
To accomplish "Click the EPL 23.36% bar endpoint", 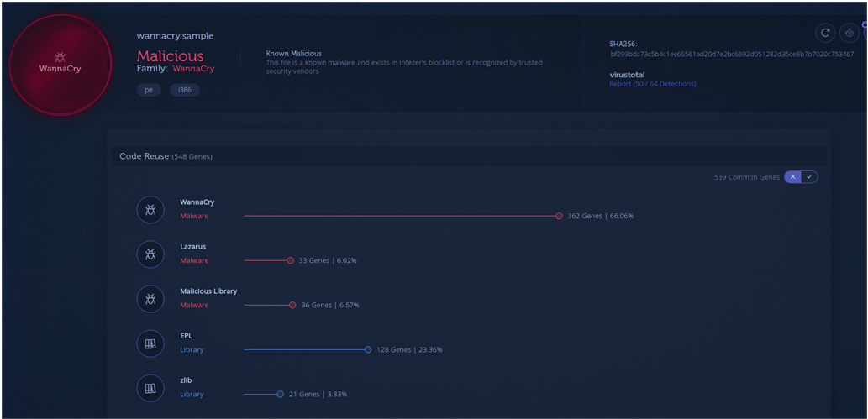I will click(368, 350).
